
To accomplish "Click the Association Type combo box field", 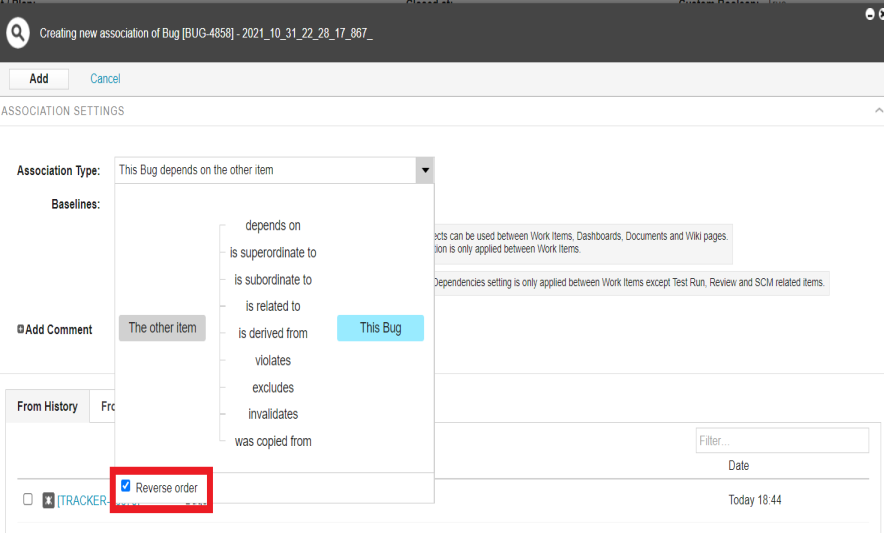I will [x=265, y=170].
